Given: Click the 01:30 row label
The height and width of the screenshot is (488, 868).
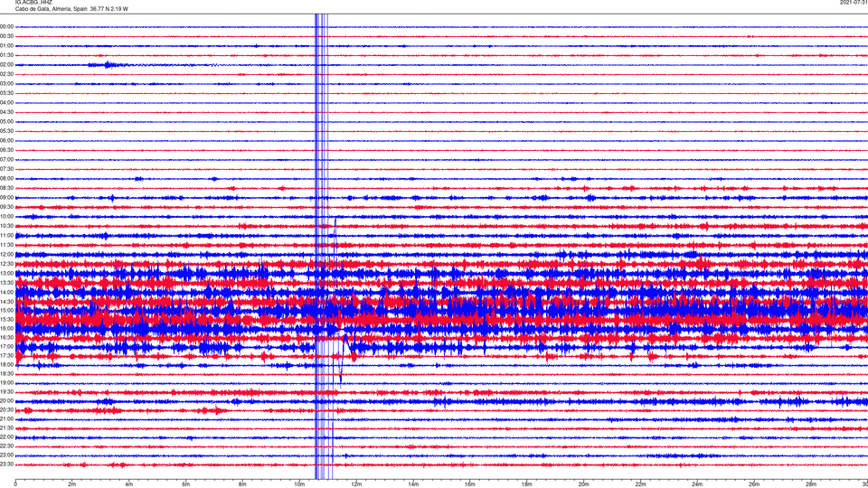Looking at the screenshot, I should 6,55.
